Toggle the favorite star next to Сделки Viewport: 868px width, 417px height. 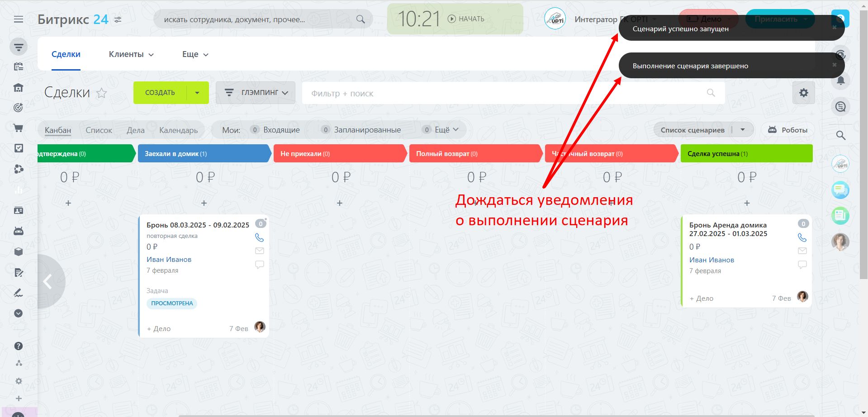click(102, 93)
